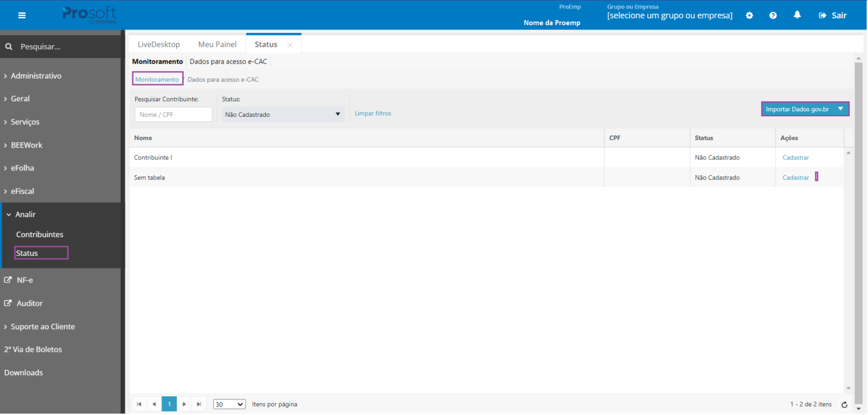This screenshot has height=415, width=868.
Task: Open the Importar Dados gov.br dropdown
Action: click(805, 109)
